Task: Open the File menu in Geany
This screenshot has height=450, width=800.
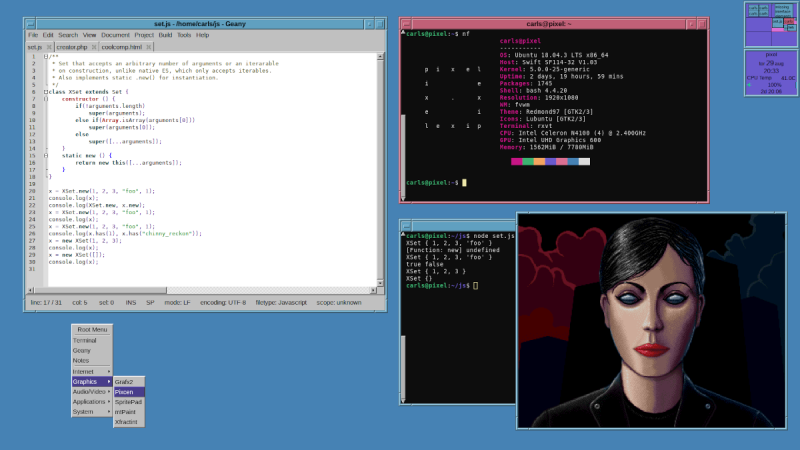Action: click(x=33, y=35)
